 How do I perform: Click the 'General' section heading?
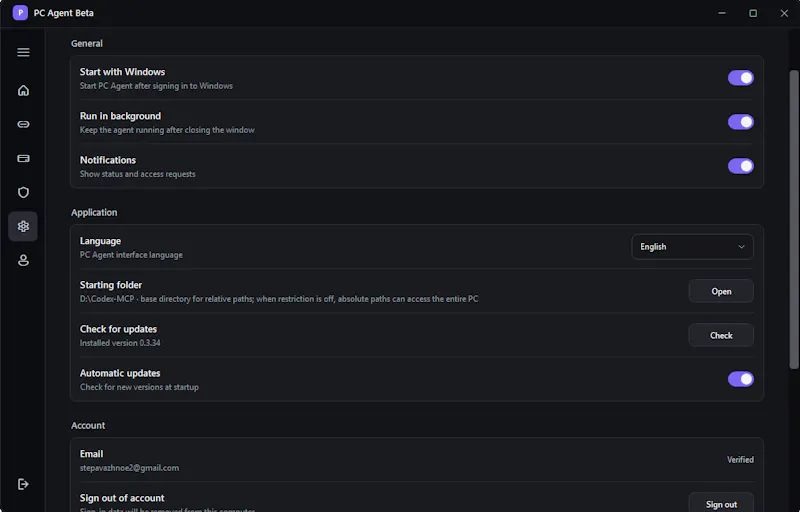(87, 43)
